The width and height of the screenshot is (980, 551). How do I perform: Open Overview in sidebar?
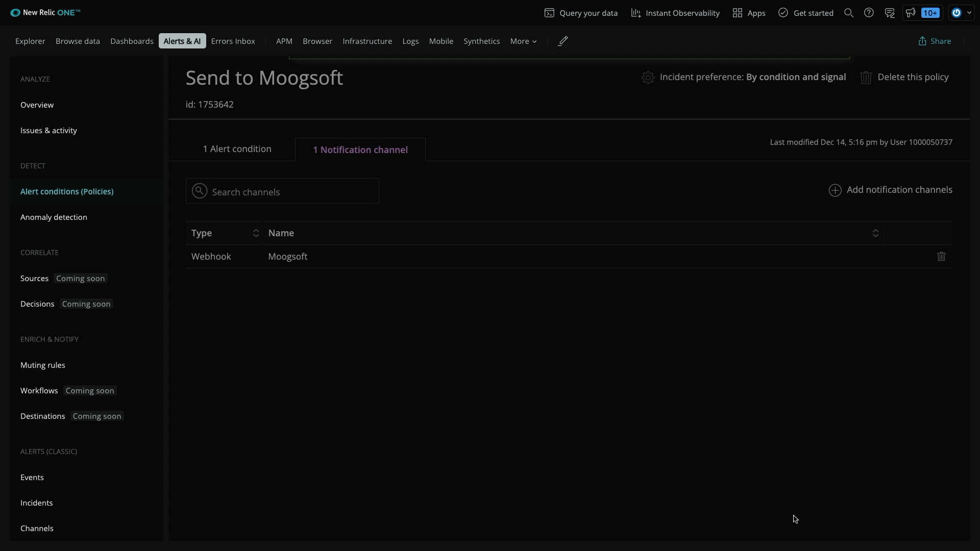(37, 105)
